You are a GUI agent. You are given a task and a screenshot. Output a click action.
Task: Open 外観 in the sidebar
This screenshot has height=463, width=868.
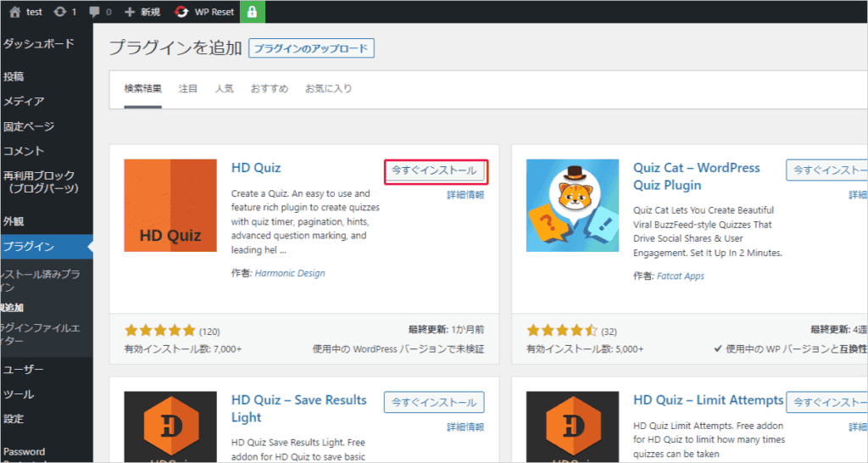[x=14, y=221]
